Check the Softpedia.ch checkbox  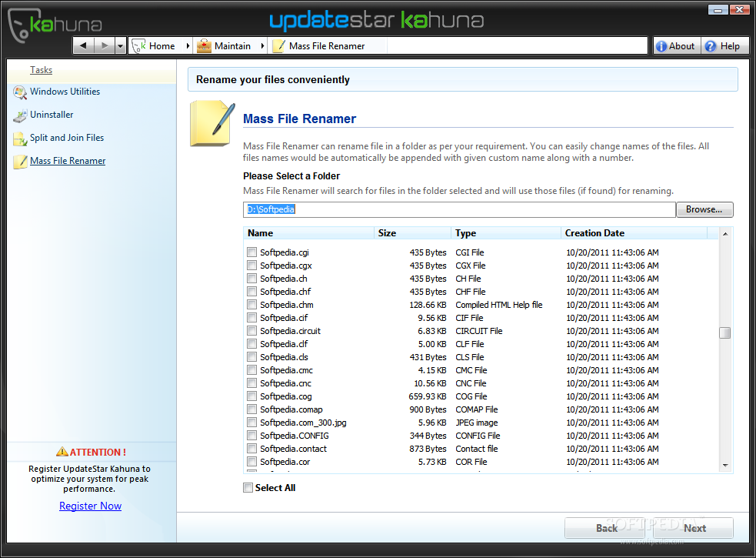(x=251, y=278)
